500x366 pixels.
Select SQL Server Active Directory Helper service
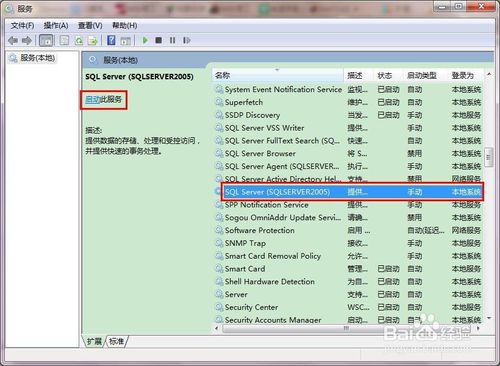click(348, 179)
